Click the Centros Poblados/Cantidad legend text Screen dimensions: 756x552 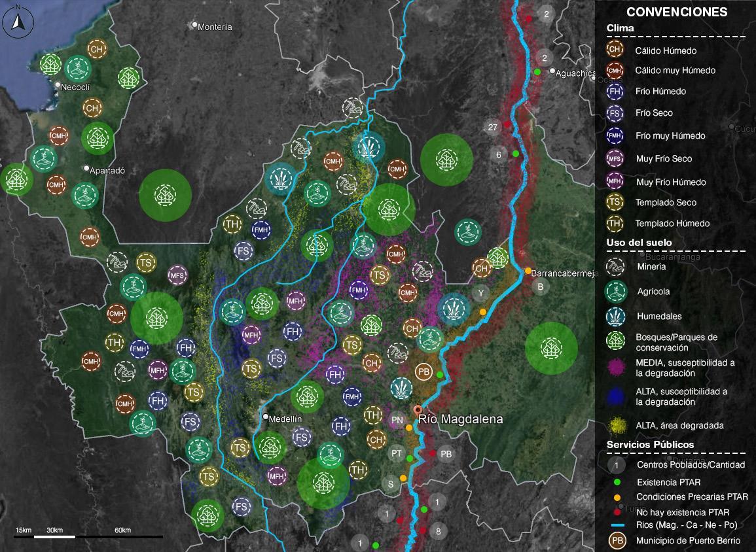[691, 465]
